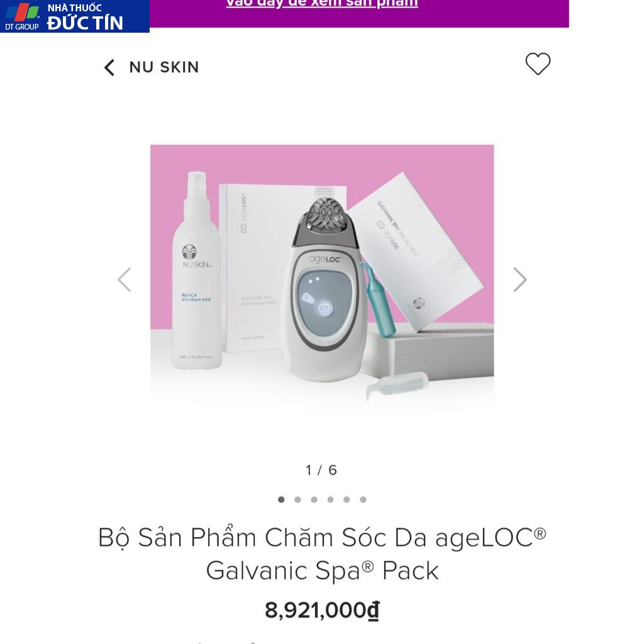
Task: Click the DT Group logo
Action: click(22, 16)
